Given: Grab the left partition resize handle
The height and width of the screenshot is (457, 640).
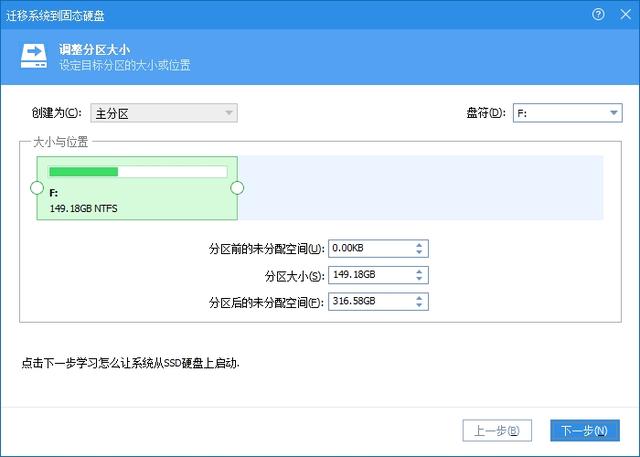Looking at the screenshot, I should 37,188.
